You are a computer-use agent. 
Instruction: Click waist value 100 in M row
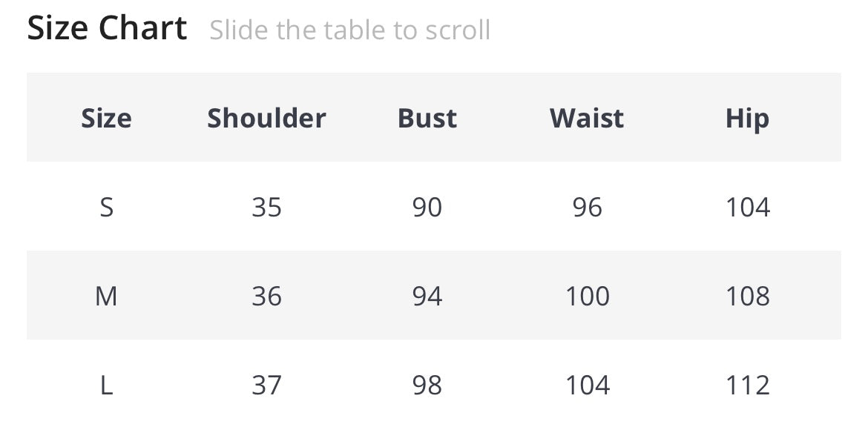pyautogui.click(x=587, y=296)
